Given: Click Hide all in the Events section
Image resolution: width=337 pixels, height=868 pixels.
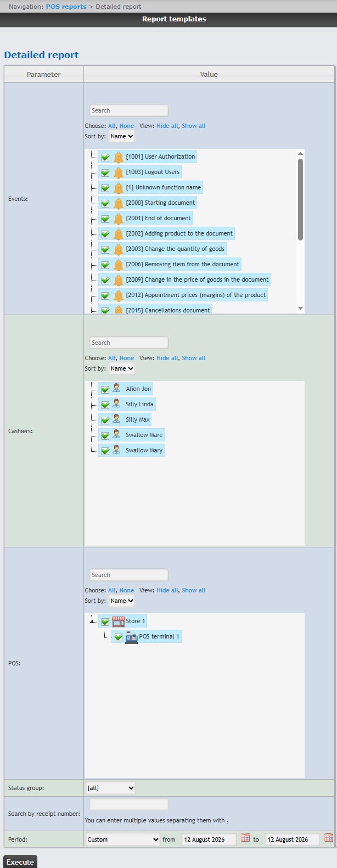Looking at the screenshot, I should pyautogui.click(x=167, y=126).
